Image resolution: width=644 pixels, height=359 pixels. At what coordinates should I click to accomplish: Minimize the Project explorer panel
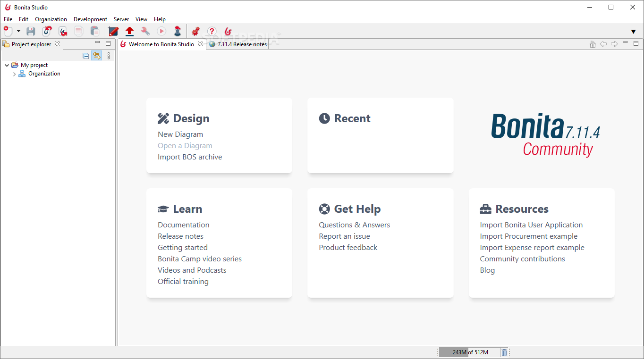click(x=97, y=43)
